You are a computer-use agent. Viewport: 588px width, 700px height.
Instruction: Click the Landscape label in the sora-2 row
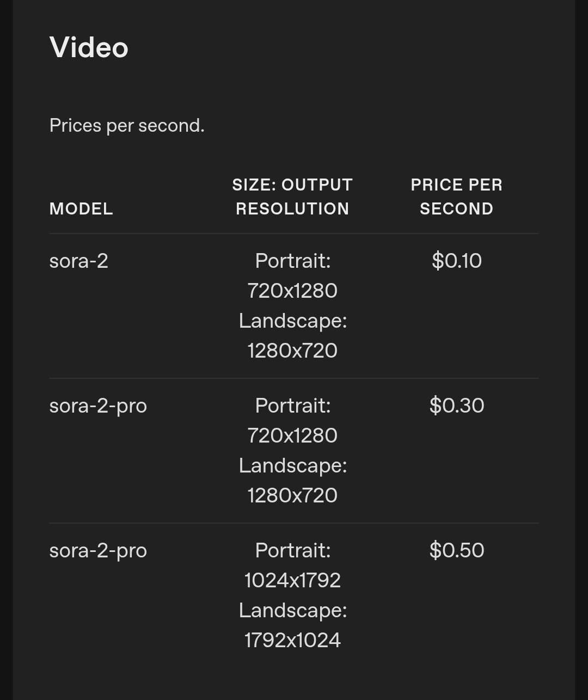click(292, 321)
